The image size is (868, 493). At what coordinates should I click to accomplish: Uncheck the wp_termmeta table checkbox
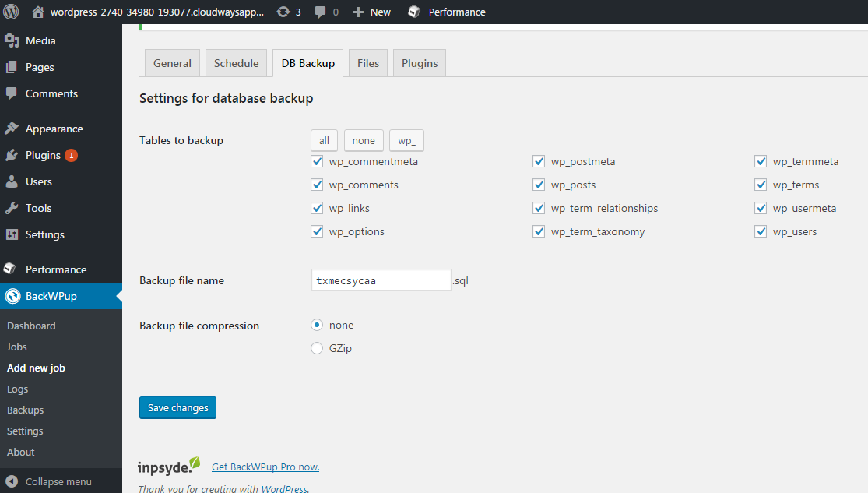click(761, 161)
